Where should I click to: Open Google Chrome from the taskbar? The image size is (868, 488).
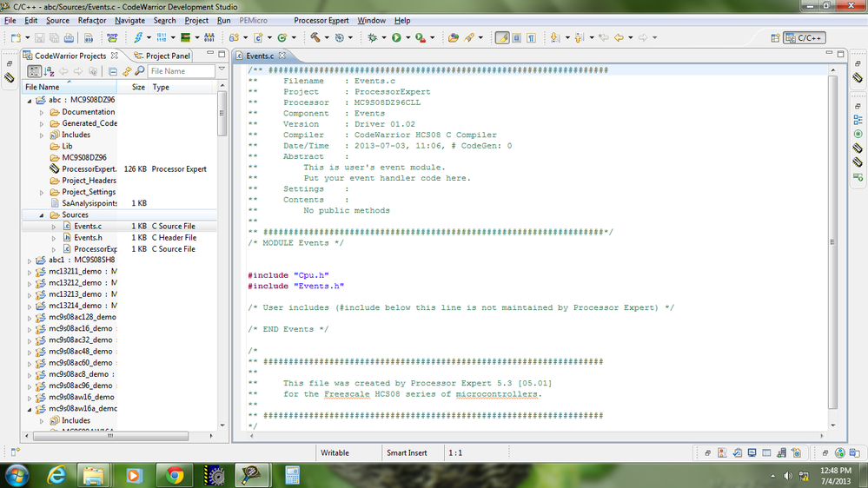175,475
